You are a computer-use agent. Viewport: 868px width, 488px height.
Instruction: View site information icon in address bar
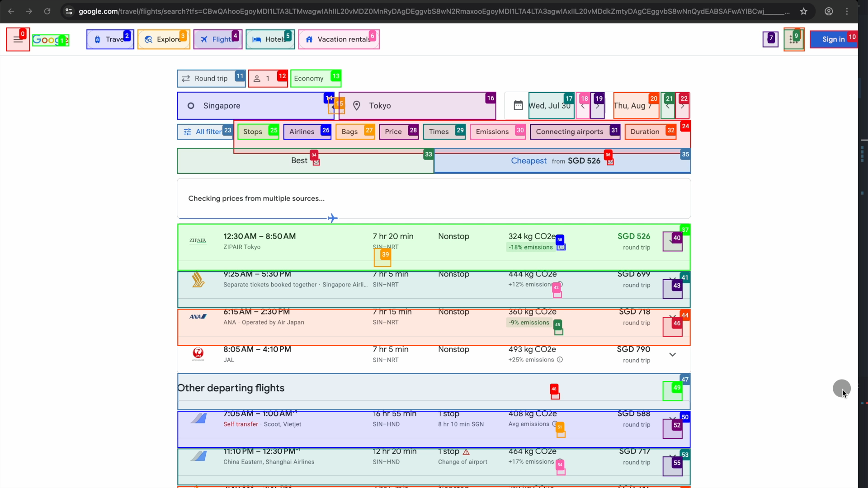pos(69,11)
